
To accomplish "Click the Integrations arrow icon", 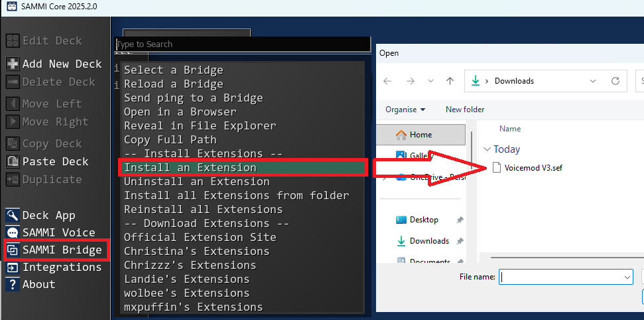I will click(13, 268).
